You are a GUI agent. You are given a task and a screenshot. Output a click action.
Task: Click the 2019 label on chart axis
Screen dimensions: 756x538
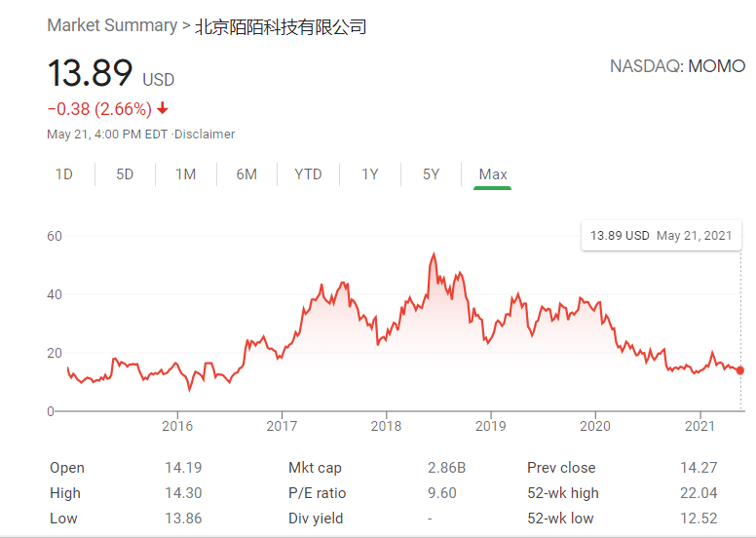click(x=490, y=426)
